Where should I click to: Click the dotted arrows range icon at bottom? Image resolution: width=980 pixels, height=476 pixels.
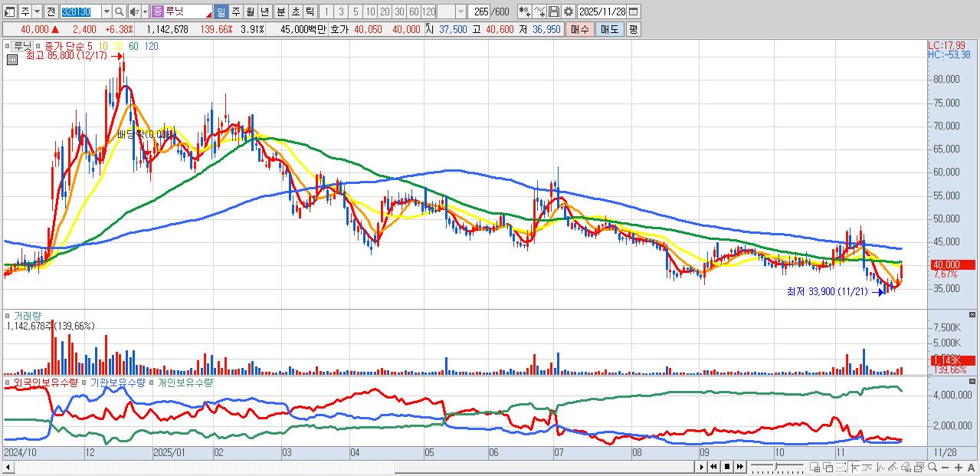(841, 467)
